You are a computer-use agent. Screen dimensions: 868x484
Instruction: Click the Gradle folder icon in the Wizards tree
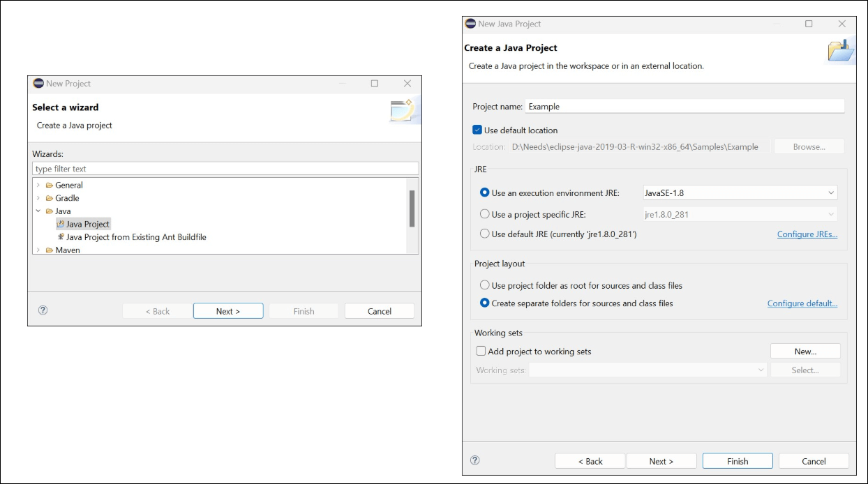click(50, 198)
